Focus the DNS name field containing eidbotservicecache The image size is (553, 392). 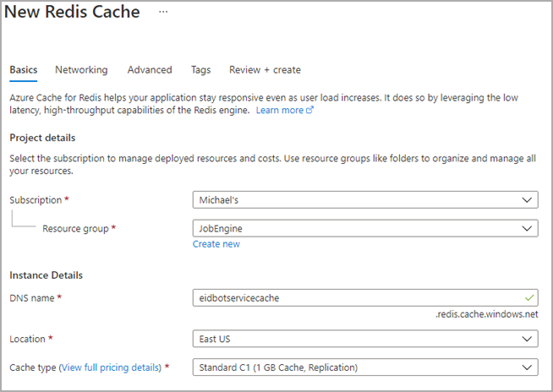(355, 297)
